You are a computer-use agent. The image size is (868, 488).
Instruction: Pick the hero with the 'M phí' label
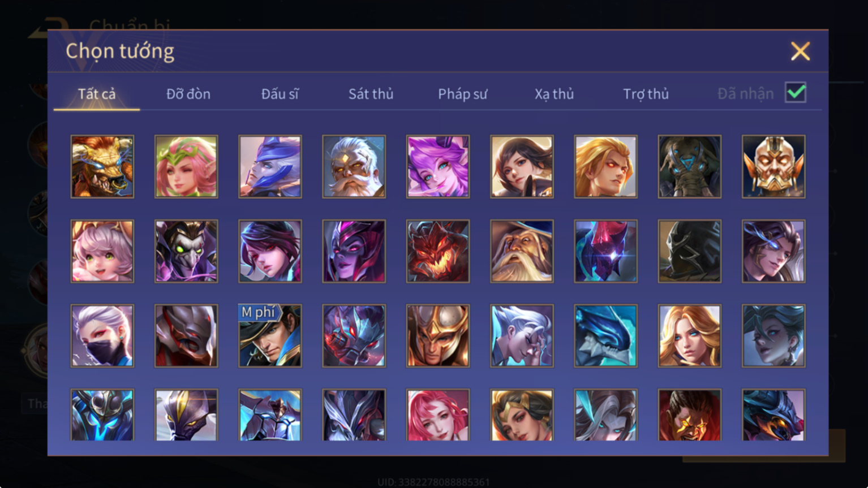[270, 336]
